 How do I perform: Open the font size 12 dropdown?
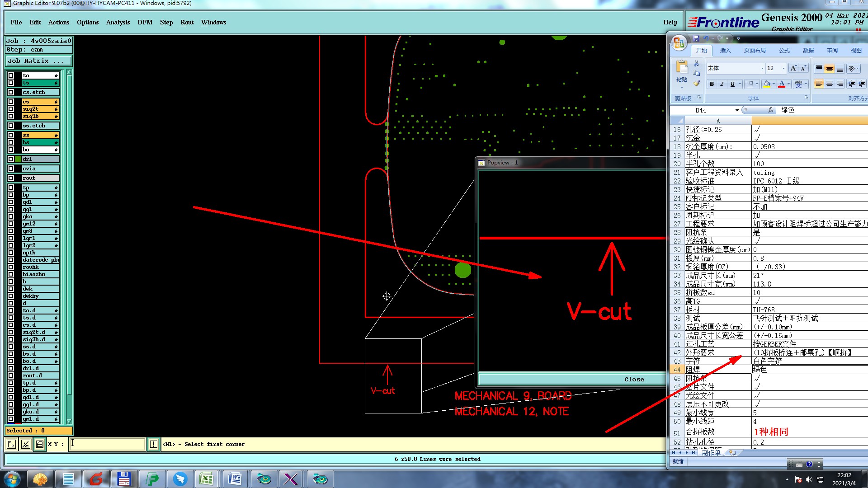(x=783, y=68)
